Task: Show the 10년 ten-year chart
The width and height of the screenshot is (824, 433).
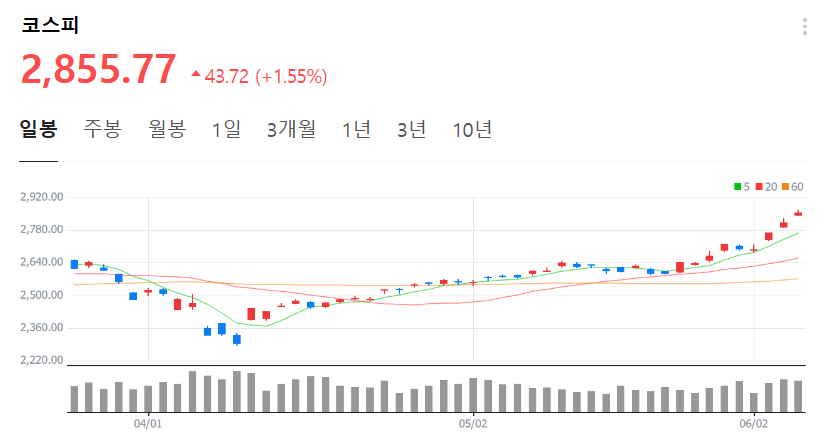Action: pyautogui.click(x=472, y=129)
